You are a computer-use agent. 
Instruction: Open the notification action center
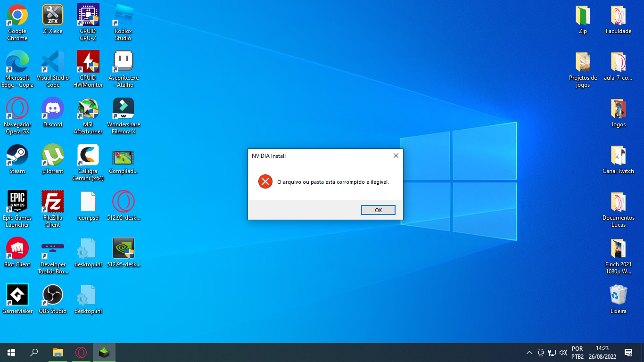point(628,353)
